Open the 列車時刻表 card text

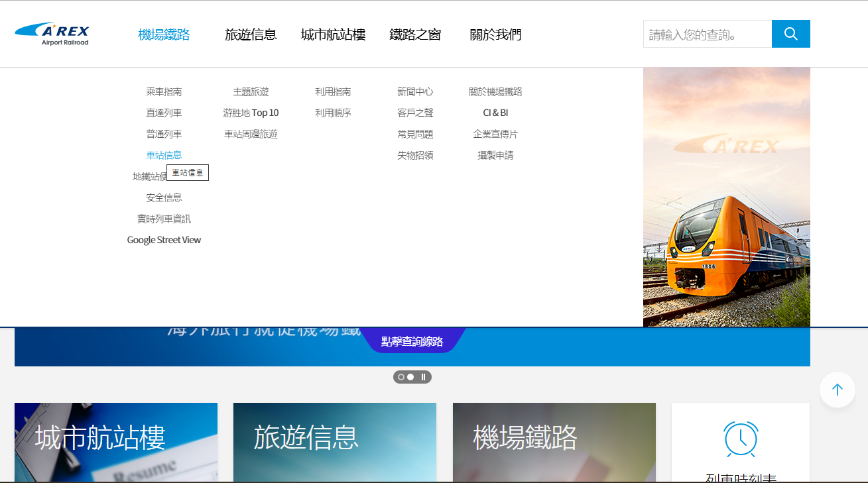(x=741, y=478)
